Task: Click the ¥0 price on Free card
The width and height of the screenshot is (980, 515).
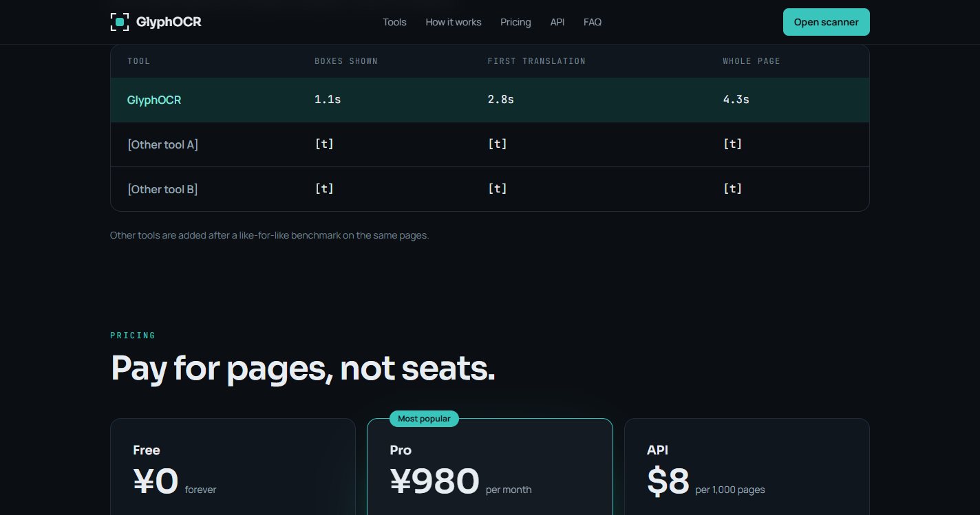Action: 156,481
